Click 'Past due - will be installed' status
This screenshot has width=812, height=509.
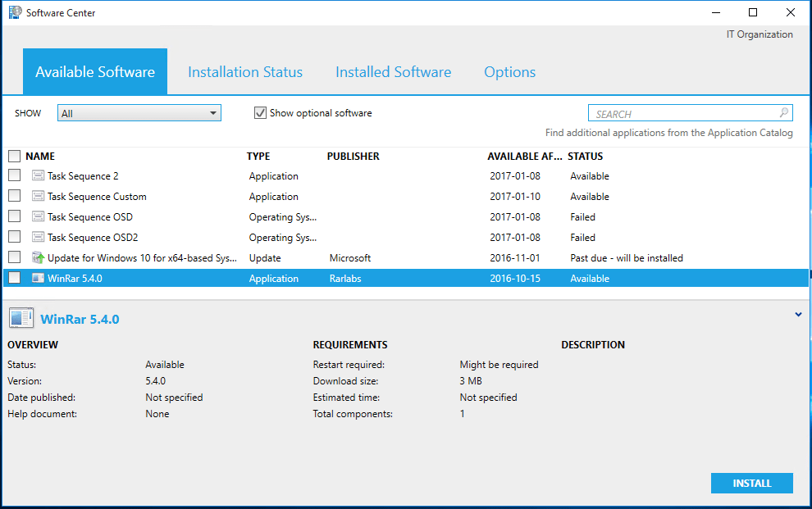coord(627,257)
